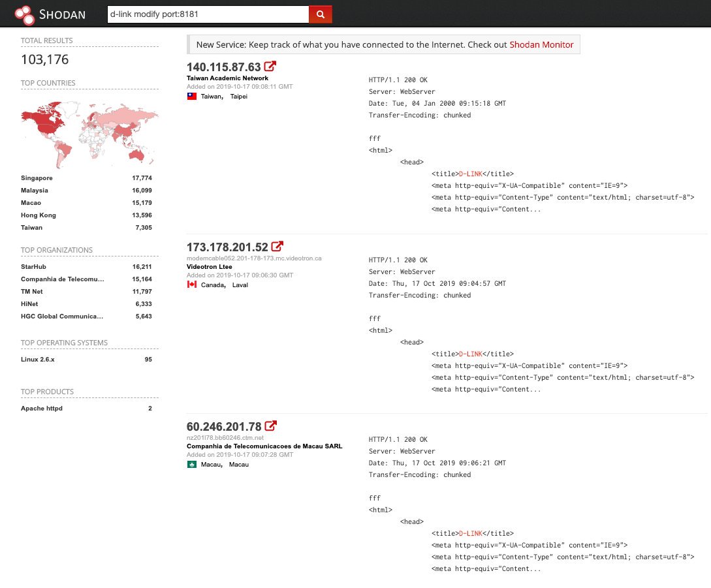Click 'Added on 2019-10-17 09:08:11 GMT'

(x=240, y=87)
